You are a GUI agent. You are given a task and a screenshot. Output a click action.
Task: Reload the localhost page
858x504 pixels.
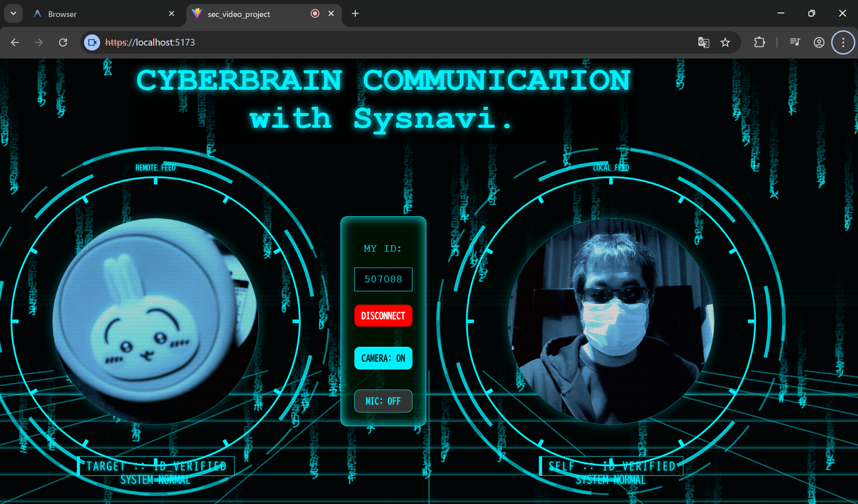tap(63, 42)
